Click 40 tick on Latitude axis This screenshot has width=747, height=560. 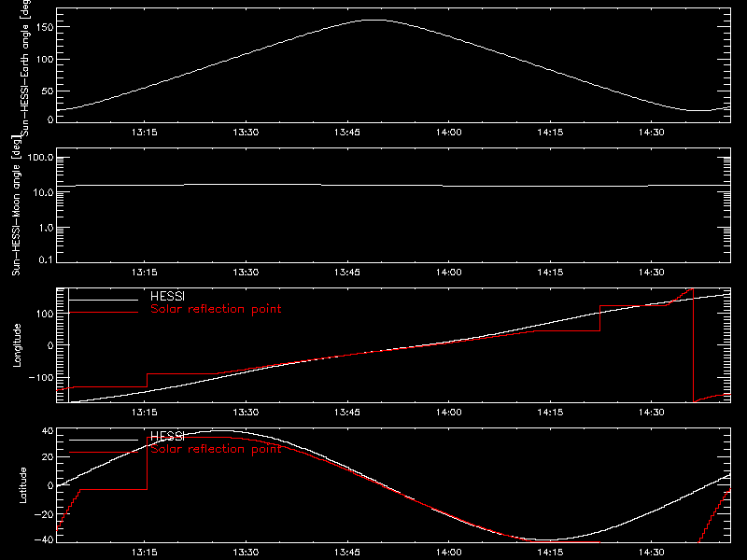48,431
